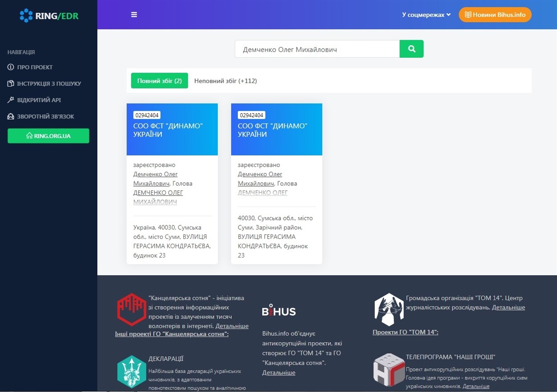Click Демченко Олег Михайлович link in first card
Screen dimensions: 557x392
[156, 179]
